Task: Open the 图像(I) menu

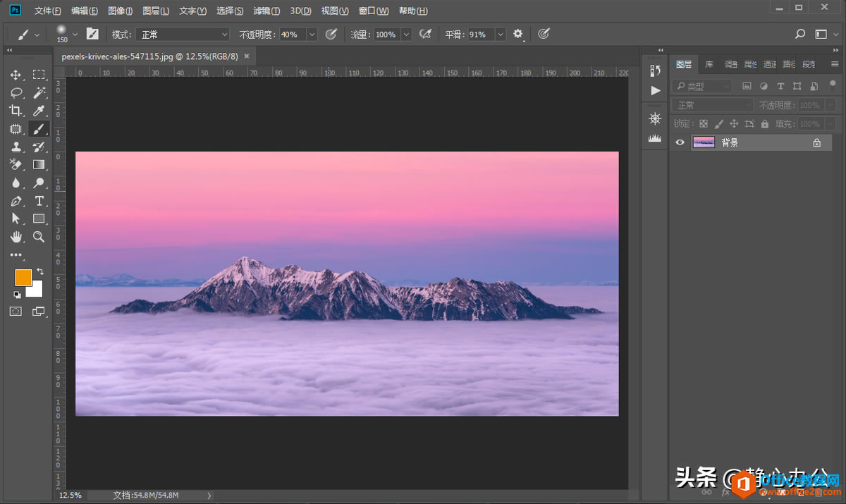Action: 121,11
